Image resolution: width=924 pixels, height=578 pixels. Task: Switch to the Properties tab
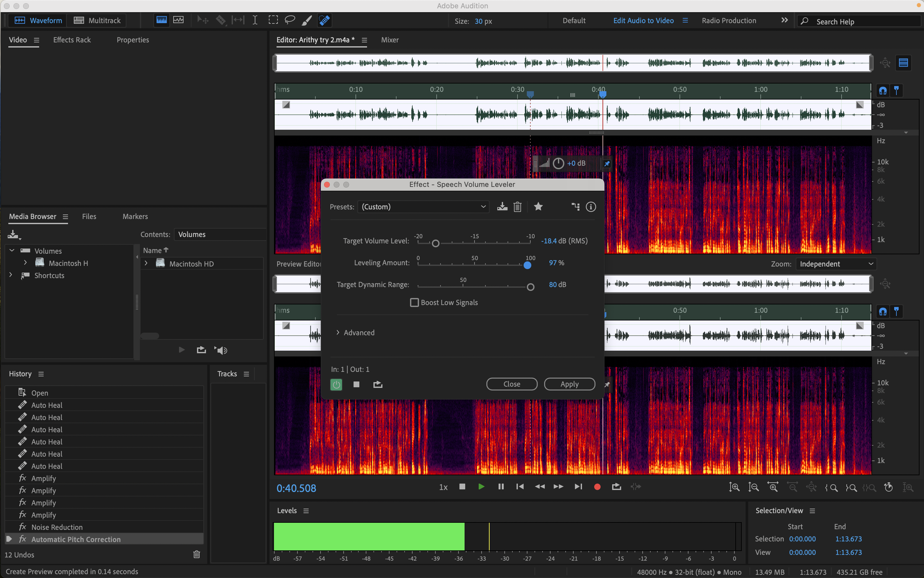[133, 40]
